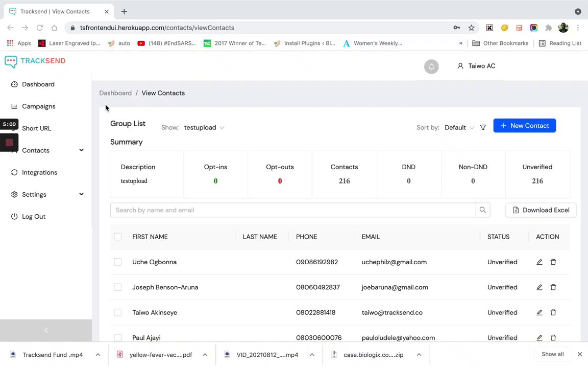Bookmark this page with the star icon

click(471, 28)
